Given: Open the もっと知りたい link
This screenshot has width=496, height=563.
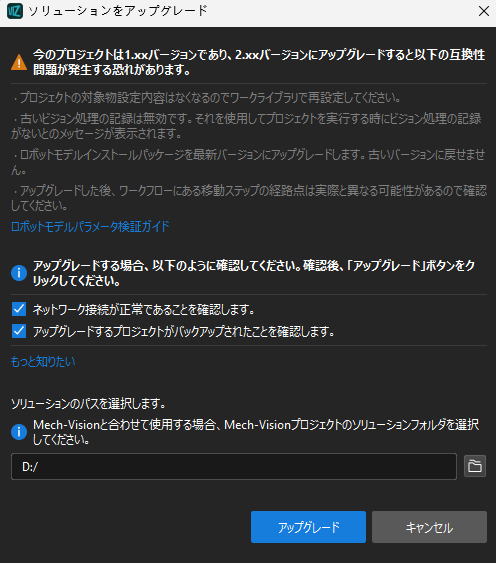Looking at the screenshot, I should click(43, 361).
